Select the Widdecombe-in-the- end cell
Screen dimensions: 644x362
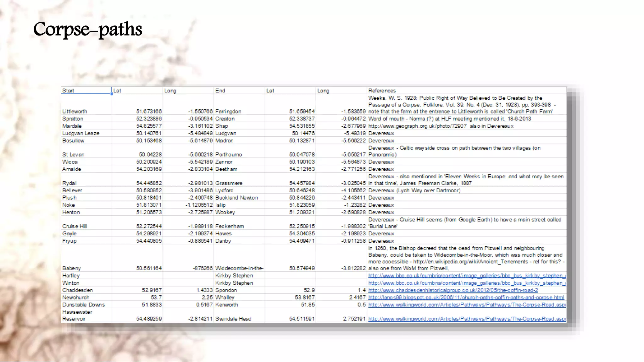(239, 268)
